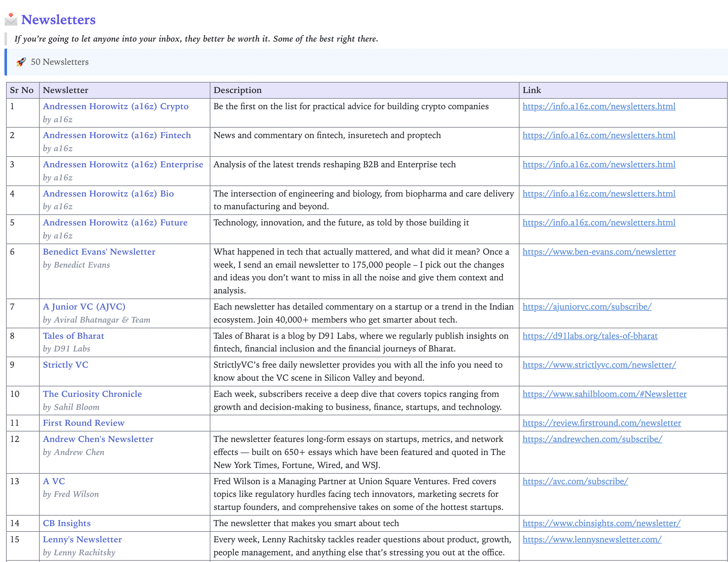Click serial number cell 11
Screen dimensions: 728x562
(23, 423)
